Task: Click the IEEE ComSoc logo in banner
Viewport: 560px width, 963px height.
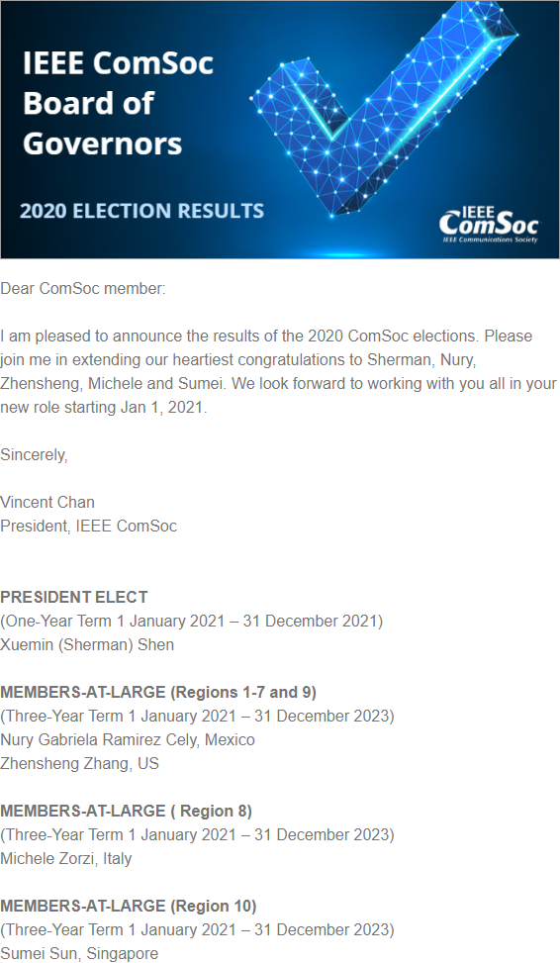Action: tap(490, 225)
